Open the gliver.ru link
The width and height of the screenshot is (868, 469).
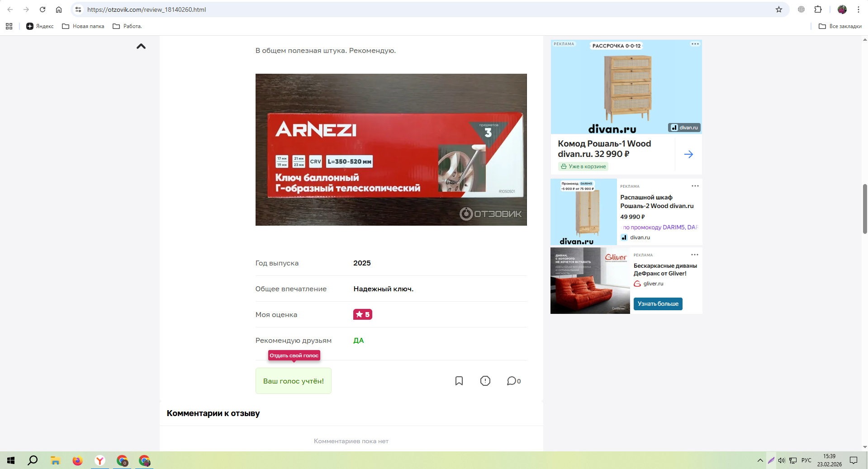point(653,284)
